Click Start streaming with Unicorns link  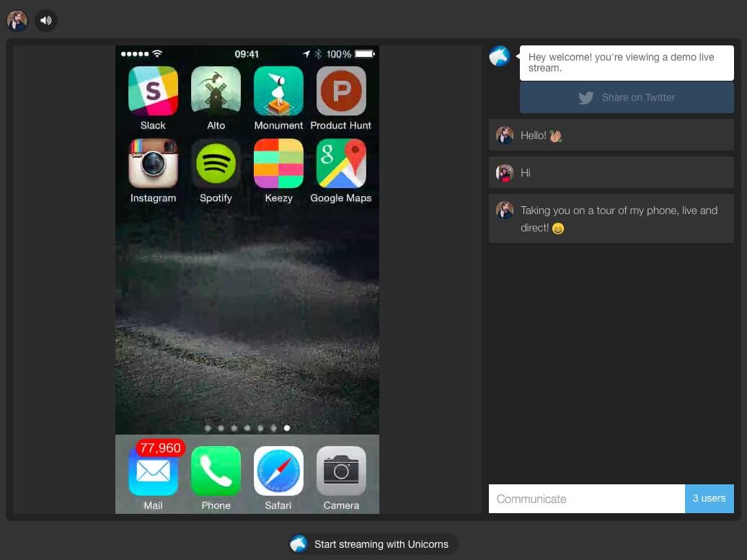373,544
